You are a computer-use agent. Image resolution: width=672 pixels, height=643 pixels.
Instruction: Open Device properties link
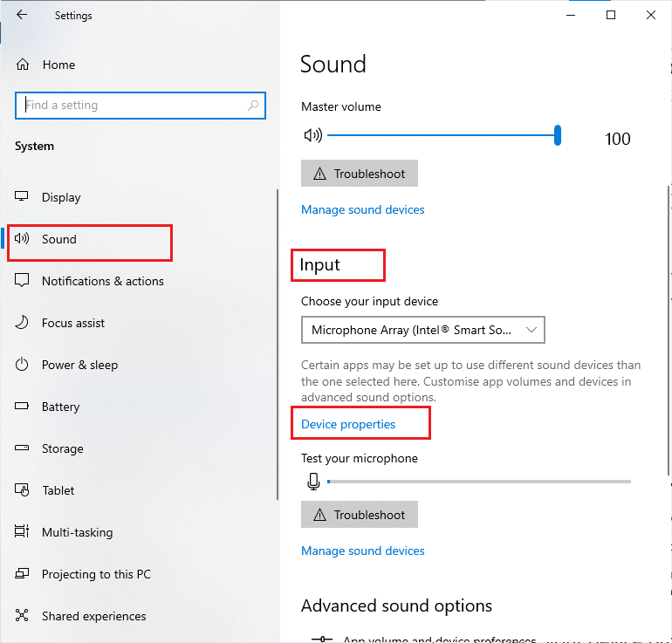348,424
